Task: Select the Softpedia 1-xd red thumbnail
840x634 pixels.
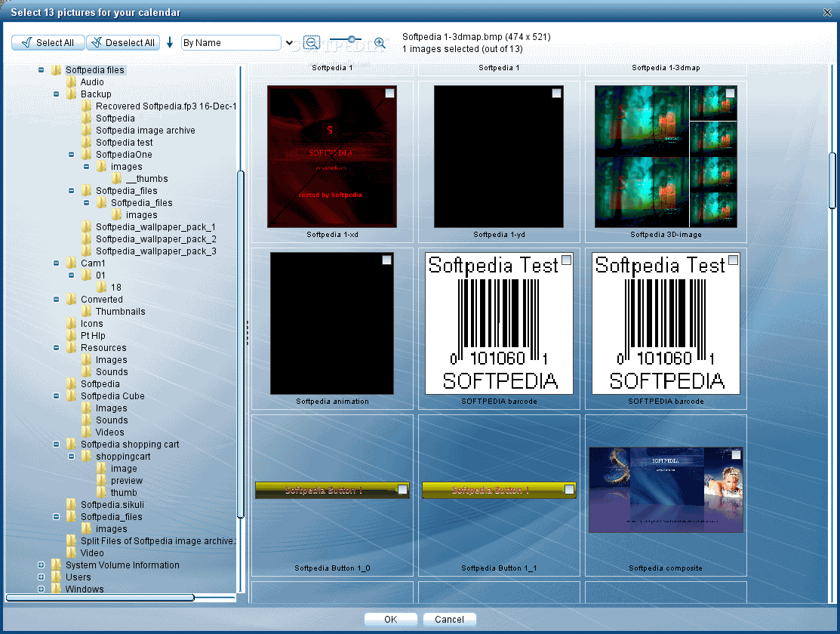Action: [332, 156]
